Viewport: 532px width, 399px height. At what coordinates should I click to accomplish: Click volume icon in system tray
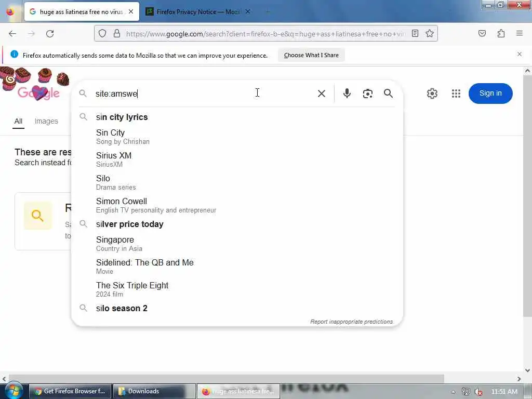click(478, 392)
